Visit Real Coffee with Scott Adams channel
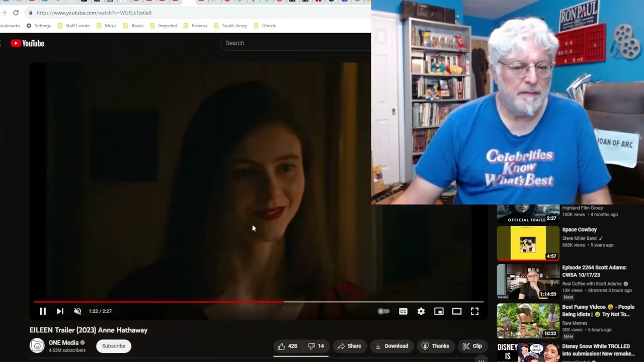 coord(592,284)
